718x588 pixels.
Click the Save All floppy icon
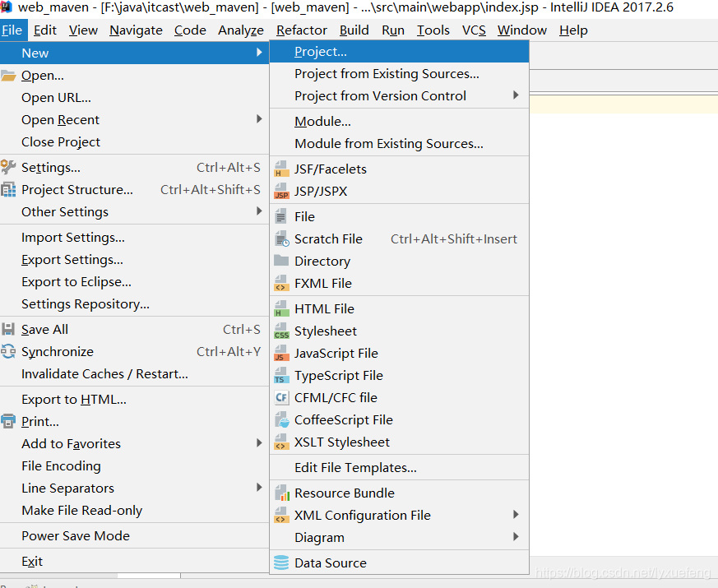tap(8, 329)
